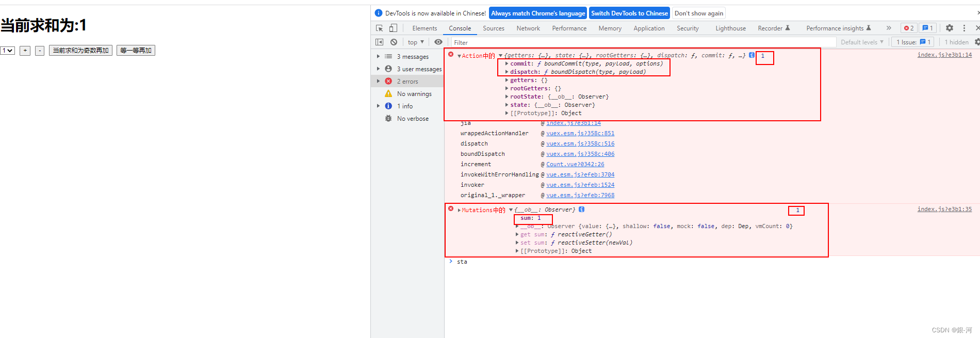This screenshot has width=980, height=338.
Task: Open the Default levels dropdown
Action: pos(862,42)
